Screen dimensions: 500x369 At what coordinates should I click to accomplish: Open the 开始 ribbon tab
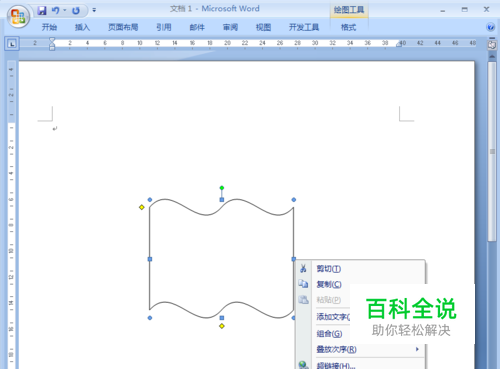[x=49, y=27]
